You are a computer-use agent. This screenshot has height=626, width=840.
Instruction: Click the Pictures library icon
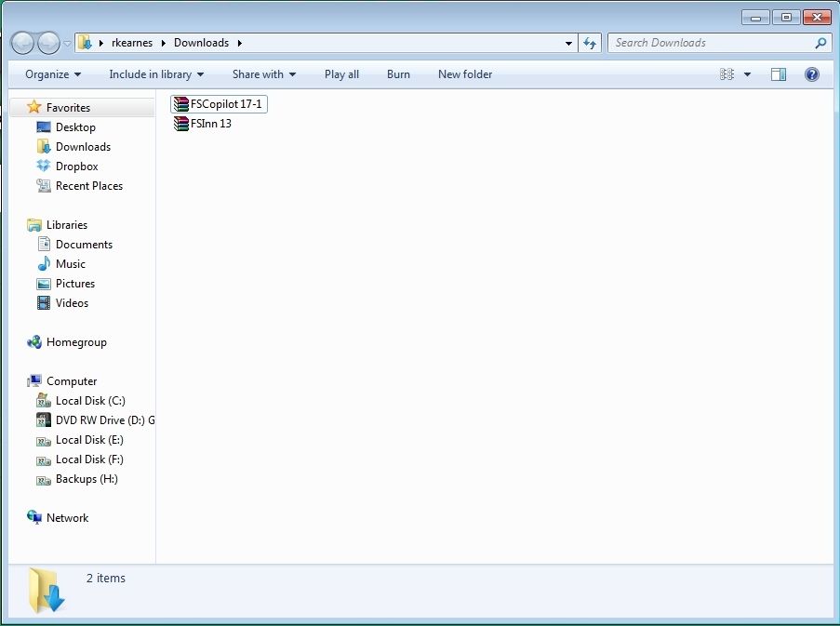44,284
